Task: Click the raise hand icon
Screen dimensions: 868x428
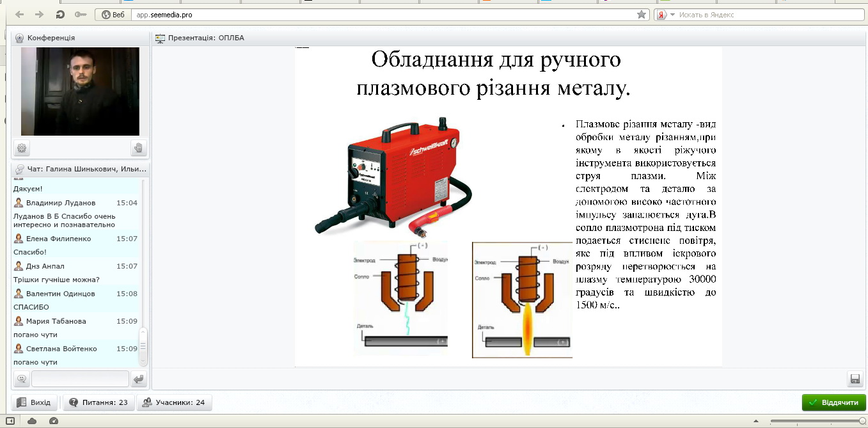Action: (x=138, y=148)
